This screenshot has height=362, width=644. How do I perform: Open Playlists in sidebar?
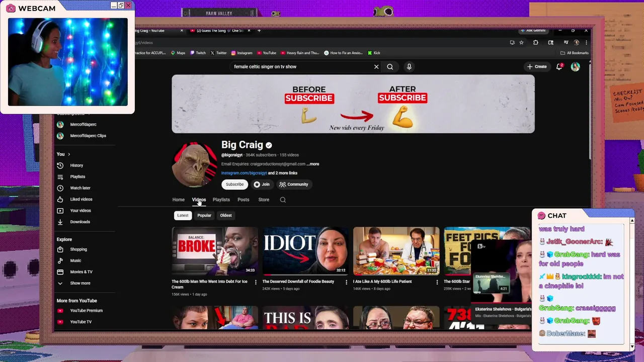[77, 176]
